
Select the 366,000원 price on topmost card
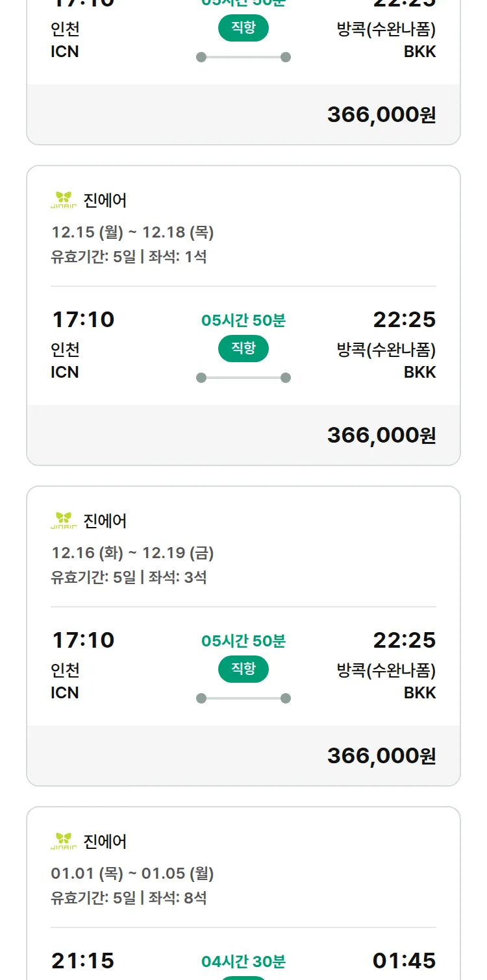coord(381,114)
